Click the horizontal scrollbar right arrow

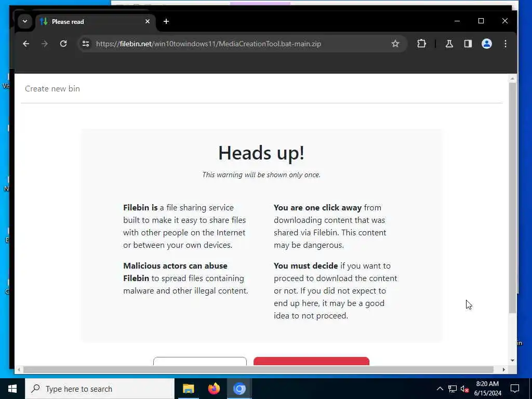pos(503,369)
